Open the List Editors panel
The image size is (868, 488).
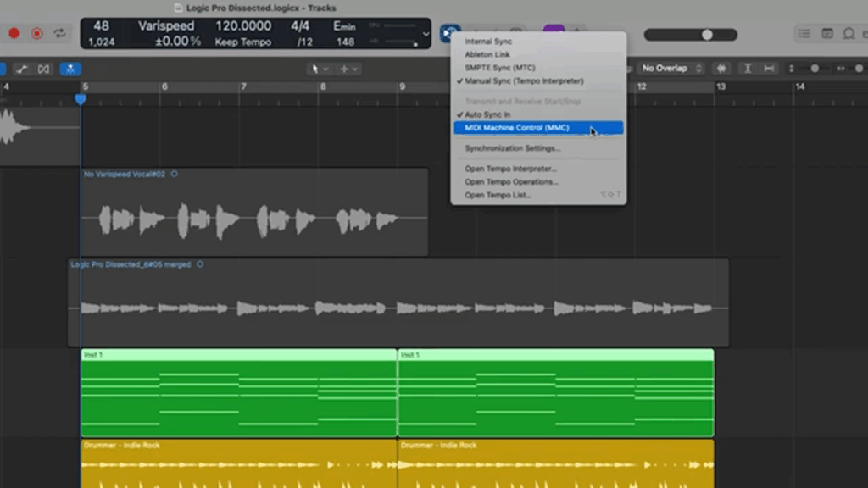click(804, 34)
